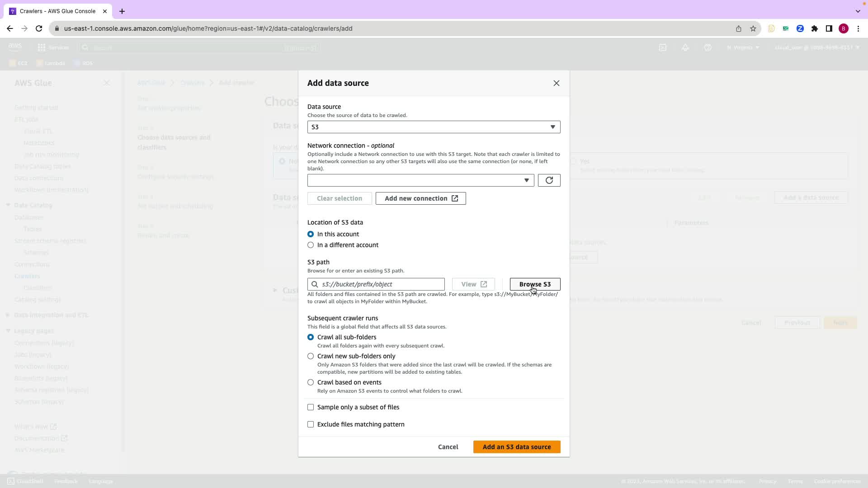Click the S3 path input field
868x488 pixels.
(x=380, y=284)
